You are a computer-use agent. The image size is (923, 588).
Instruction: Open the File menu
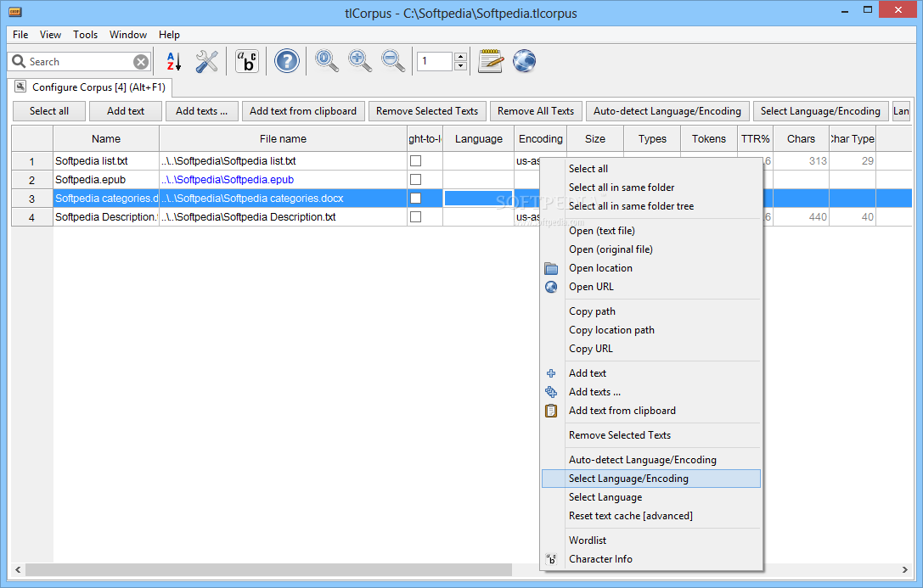click(20, 35)
